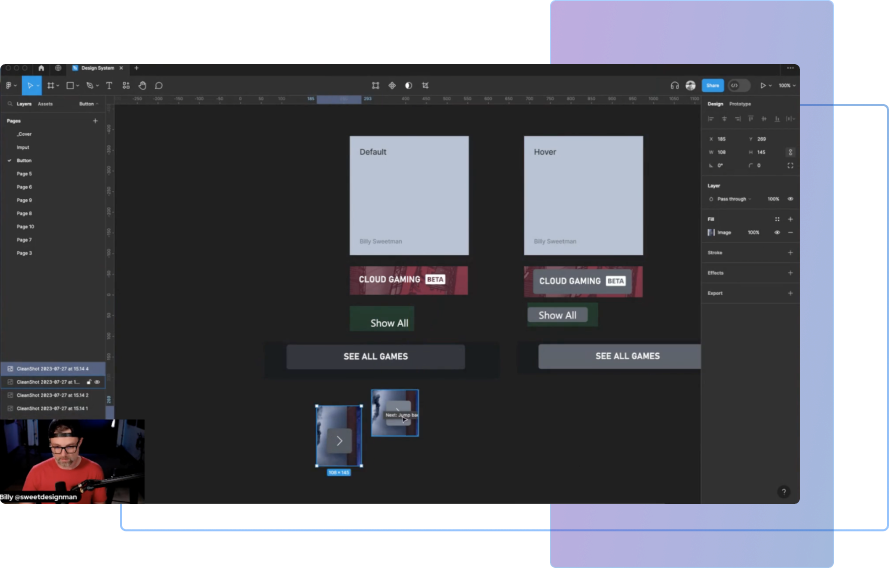Click Align left icon
889x568 pixels.
(711, 119)
